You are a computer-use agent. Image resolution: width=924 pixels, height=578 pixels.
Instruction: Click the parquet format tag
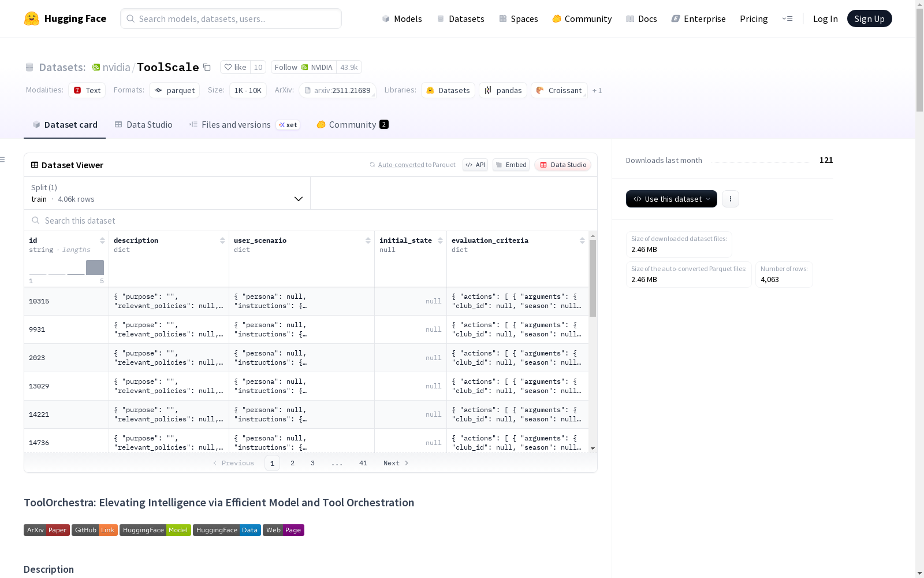click(174, 90)
